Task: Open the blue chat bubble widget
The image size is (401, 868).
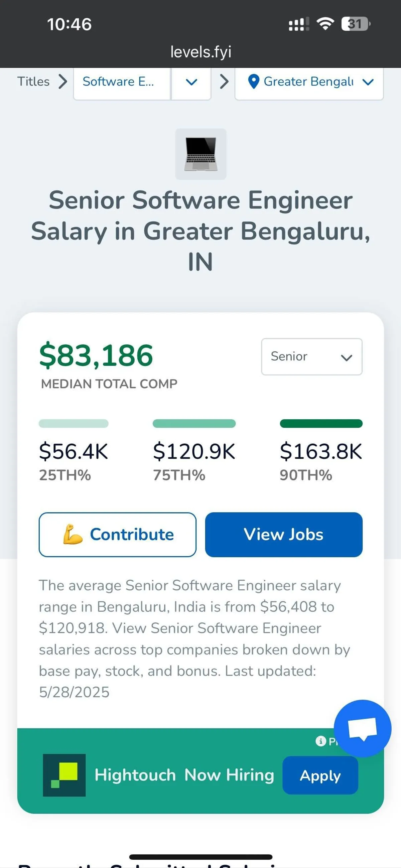Action: [362, 728]
